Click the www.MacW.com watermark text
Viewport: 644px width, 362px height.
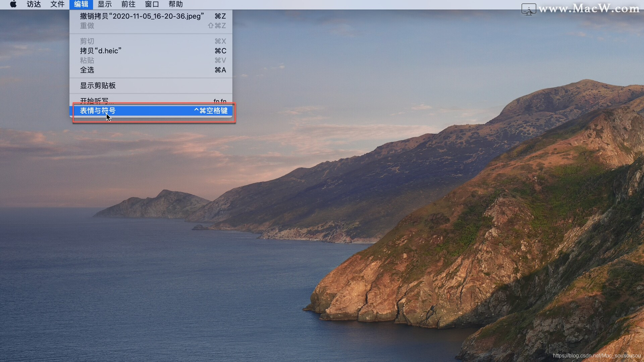(x=589, y=8)
